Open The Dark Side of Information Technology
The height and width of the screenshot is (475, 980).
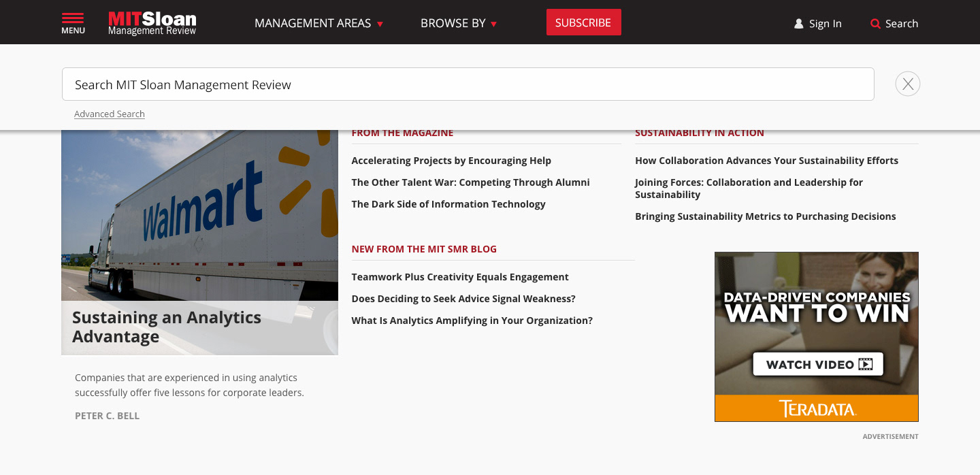pyautogui.click(x=448, y=204)
